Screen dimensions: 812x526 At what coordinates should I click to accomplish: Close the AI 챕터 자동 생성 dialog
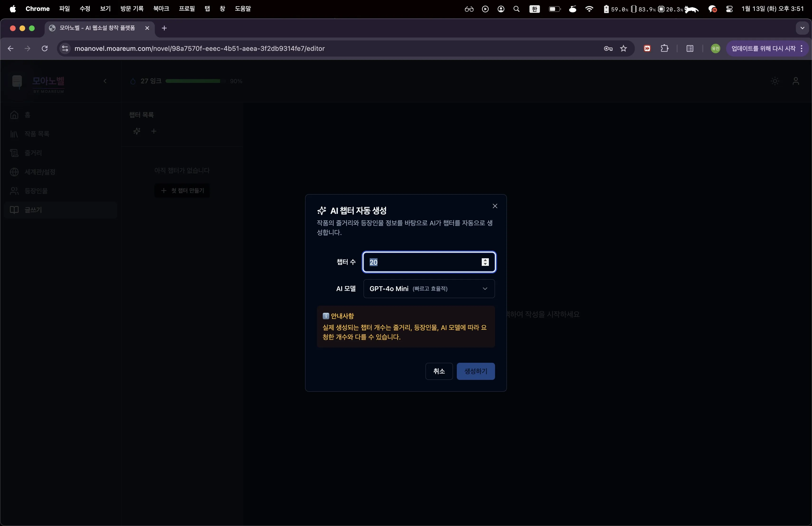495,206
